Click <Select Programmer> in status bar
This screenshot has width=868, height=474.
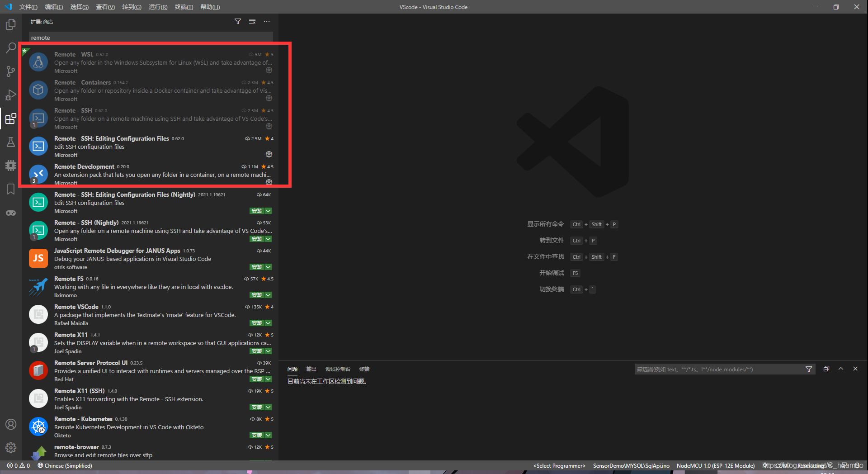click(559, 465)
